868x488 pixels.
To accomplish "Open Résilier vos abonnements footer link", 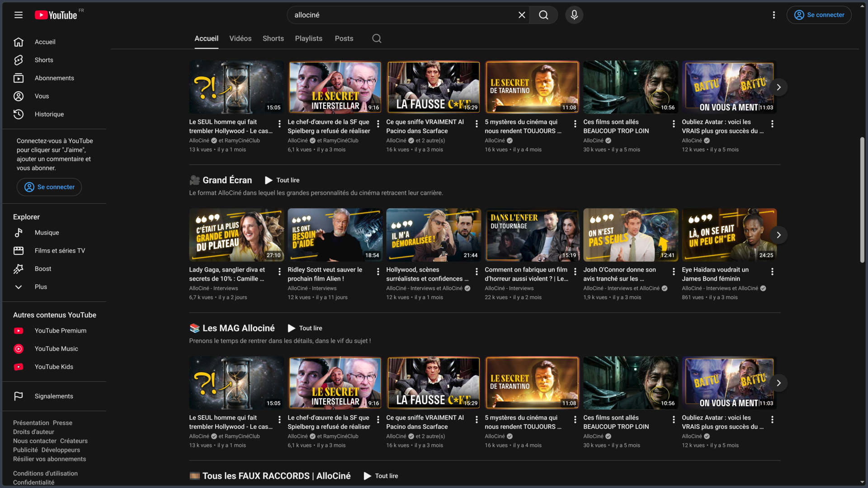I will click(49, 459).
